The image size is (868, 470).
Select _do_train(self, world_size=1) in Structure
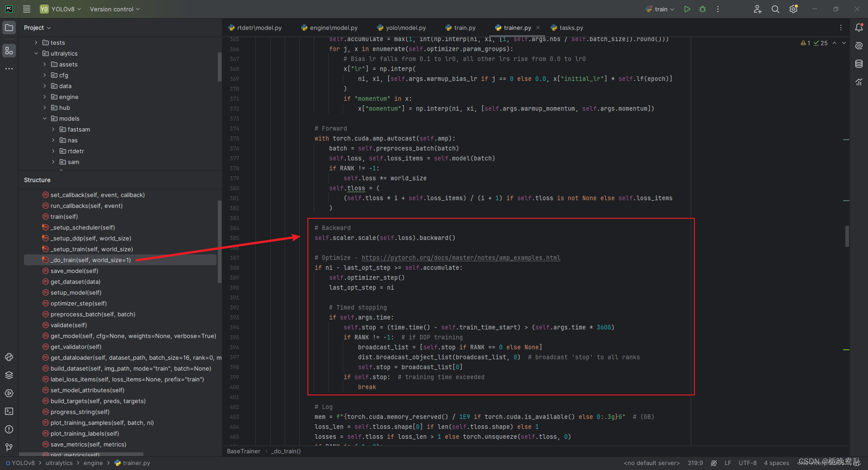click(120, 260)
